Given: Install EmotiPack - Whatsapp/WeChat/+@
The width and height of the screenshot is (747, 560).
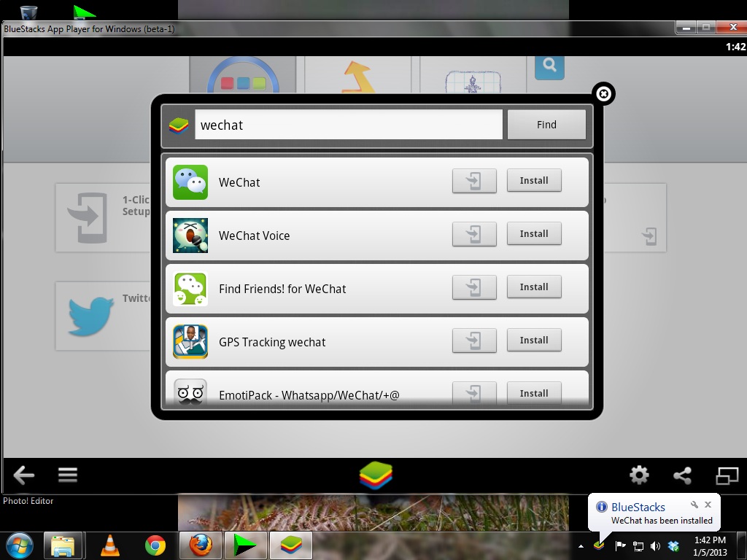Looking at the screenshot, I should tap(534, 393).
